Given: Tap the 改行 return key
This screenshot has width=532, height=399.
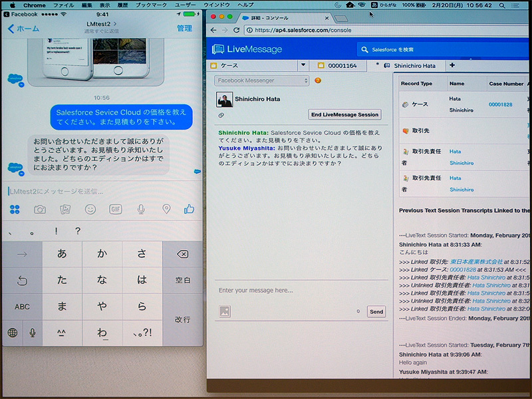Looking at the screenshot, I should click(x=182, y=320).
